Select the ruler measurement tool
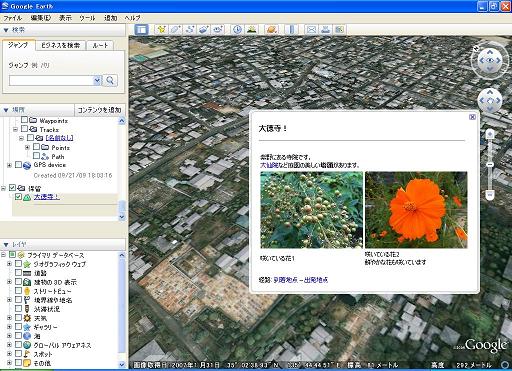The height and width of the screenshot is (371, 512). click(291, 30)
